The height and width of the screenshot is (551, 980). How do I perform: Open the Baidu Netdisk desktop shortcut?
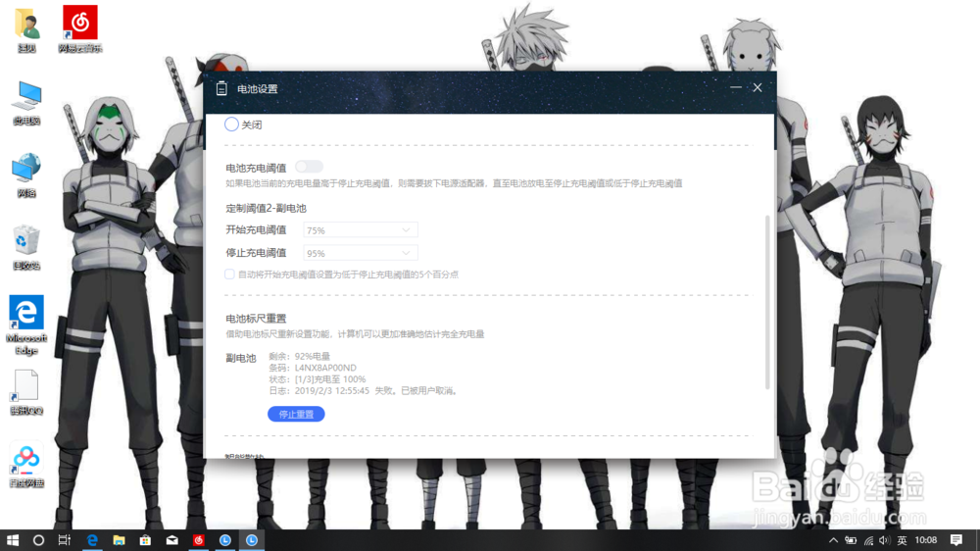[x=26, y=466]
